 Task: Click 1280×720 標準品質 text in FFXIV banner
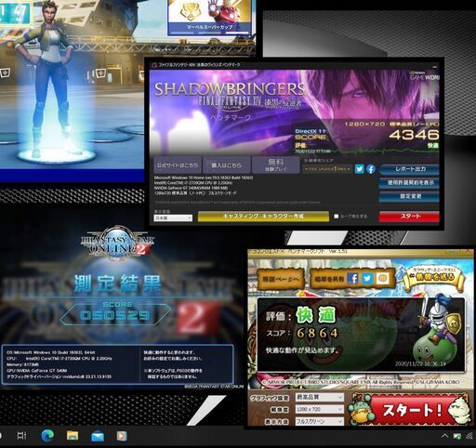(x=392, y=125)
